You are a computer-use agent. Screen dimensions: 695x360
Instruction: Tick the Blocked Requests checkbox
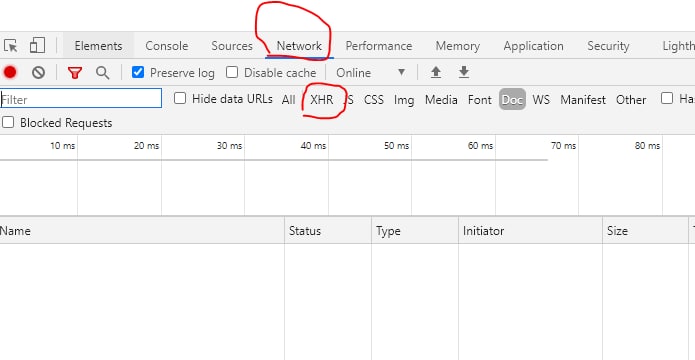pos(8,122)
